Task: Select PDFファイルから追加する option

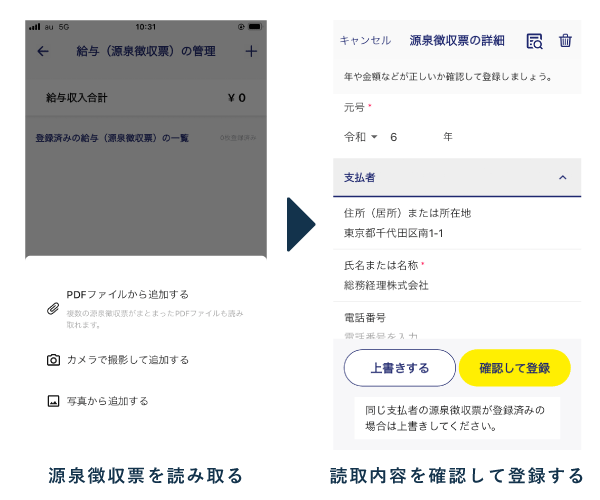Action: 127,295
